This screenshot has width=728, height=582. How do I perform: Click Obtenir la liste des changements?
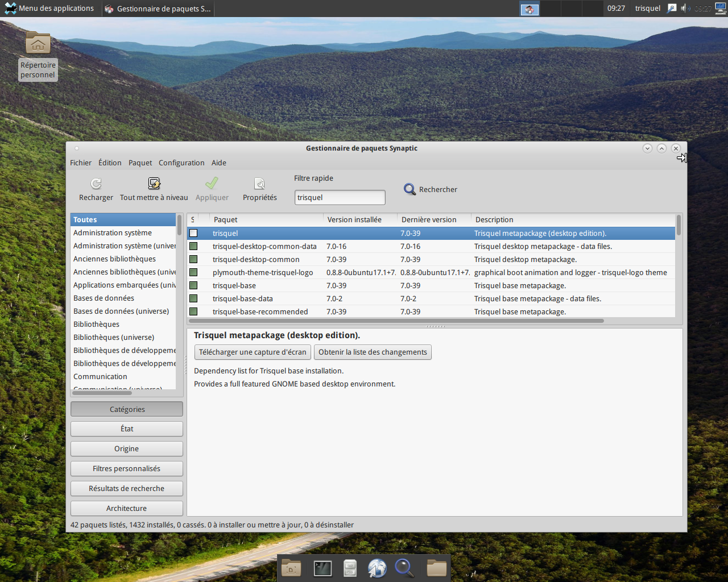[373, 352]
